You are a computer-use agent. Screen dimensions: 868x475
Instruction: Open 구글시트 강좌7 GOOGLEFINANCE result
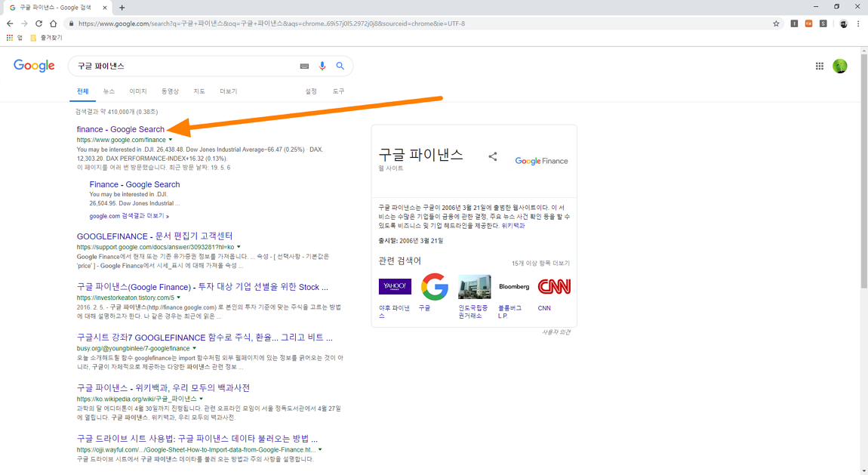click(x=205, y=337)
